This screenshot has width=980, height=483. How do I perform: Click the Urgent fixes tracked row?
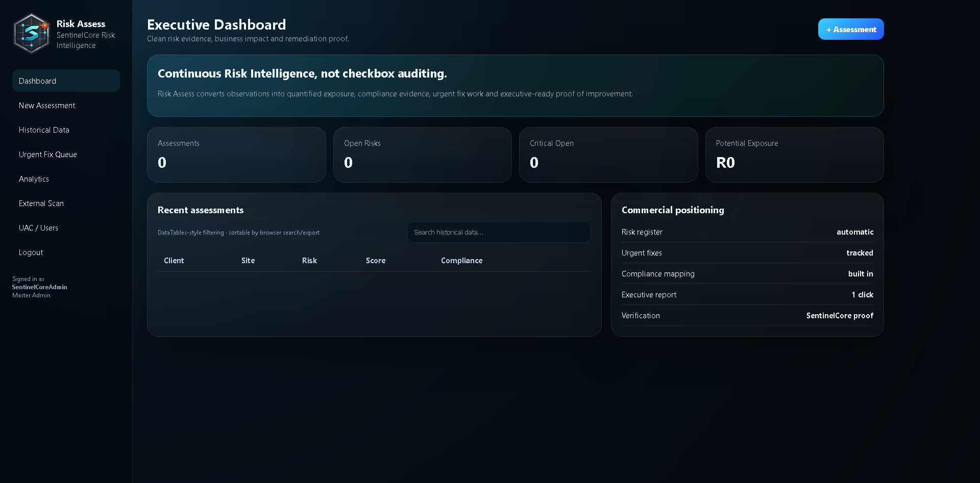(x=747, y=253)
